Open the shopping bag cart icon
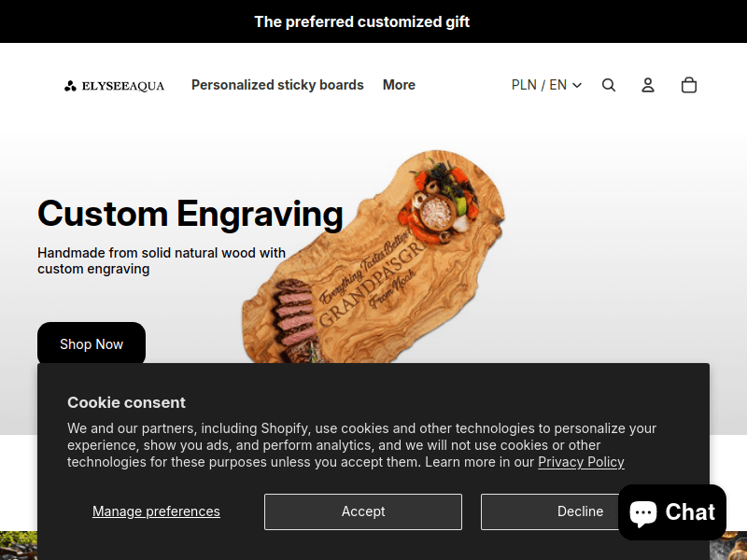 click(689, 85)
